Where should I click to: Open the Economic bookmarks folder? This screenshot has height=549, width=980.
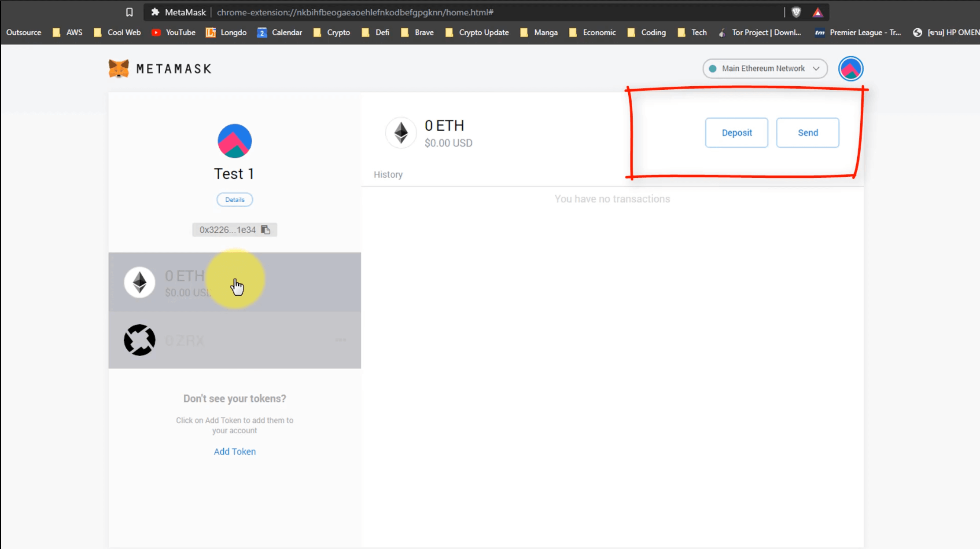(593, 33)
